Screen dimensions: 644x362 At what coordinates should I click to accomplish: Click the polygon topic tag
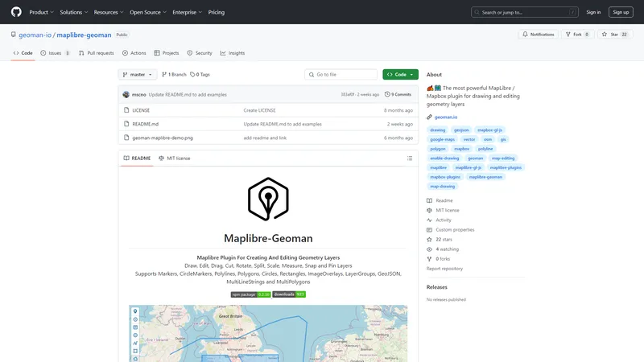[438, 149]
